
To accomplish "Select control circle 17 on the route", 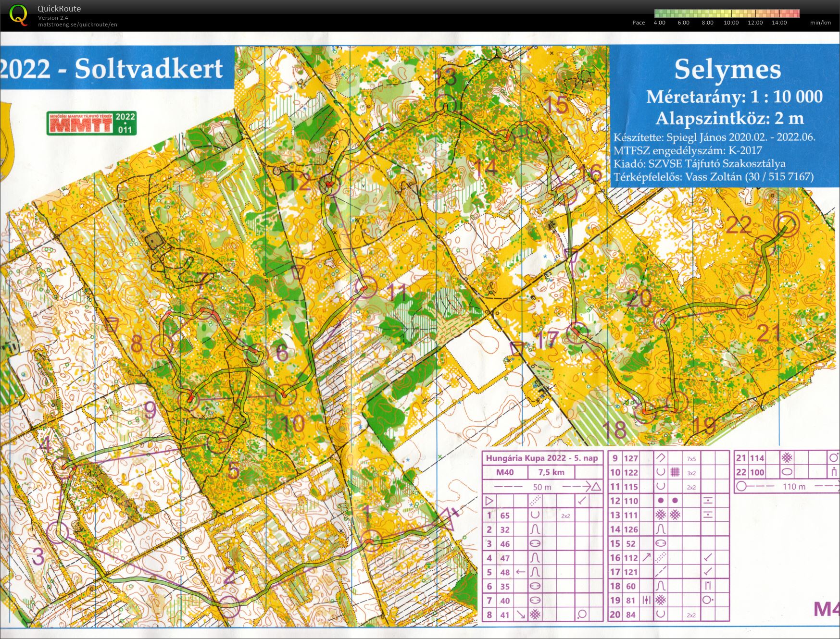I will pyautogui.click(x=578, y=332).
